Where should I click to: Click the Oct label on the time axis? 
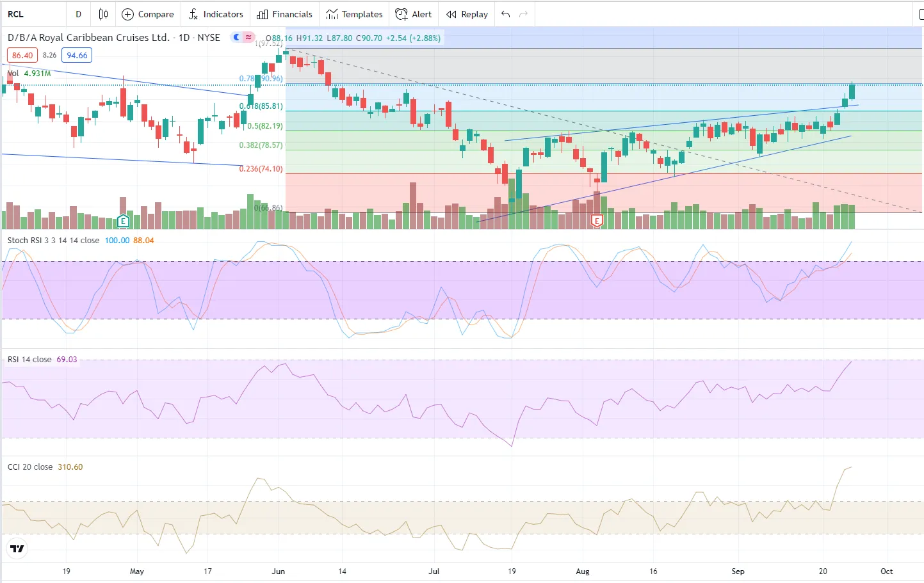tap(887, 571)
